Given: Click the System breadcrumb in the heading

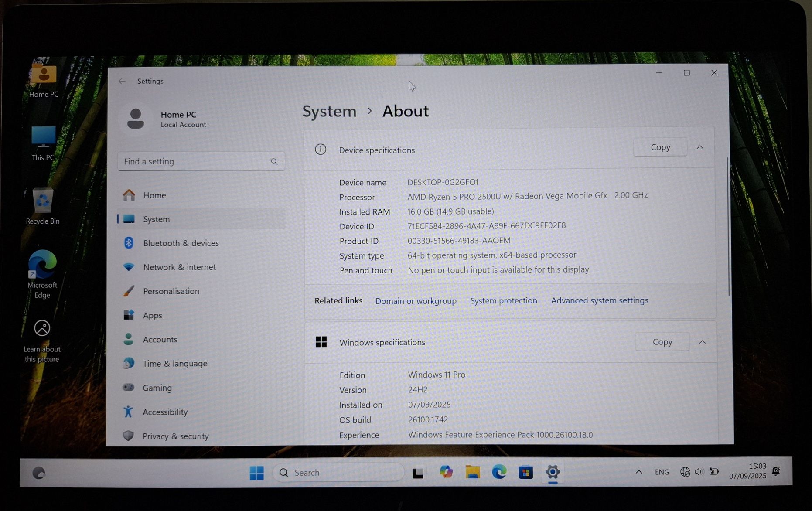Looking at the screenshot, I should 329,111.
